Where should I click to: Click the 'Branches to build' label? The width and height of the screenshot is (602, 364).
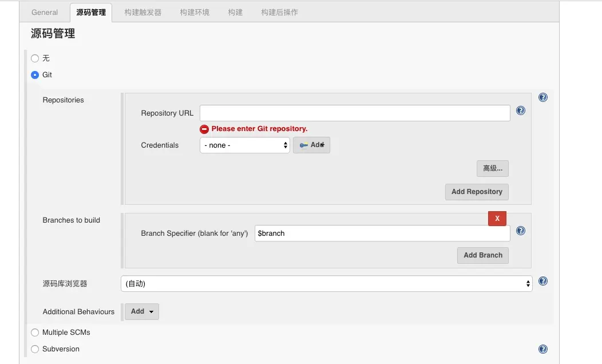(x=72, y=220)
